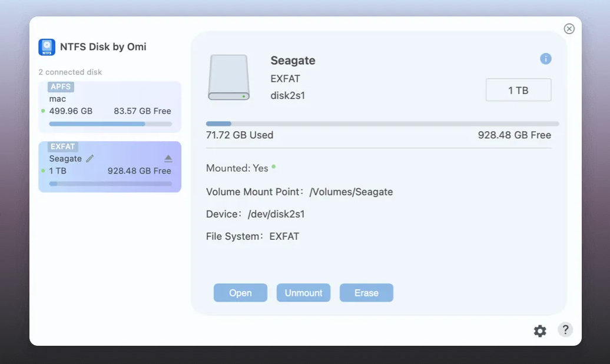Click the Seagate hard drive image
Viewport: 610px width, 364px height.
click(x=228, y=77)
